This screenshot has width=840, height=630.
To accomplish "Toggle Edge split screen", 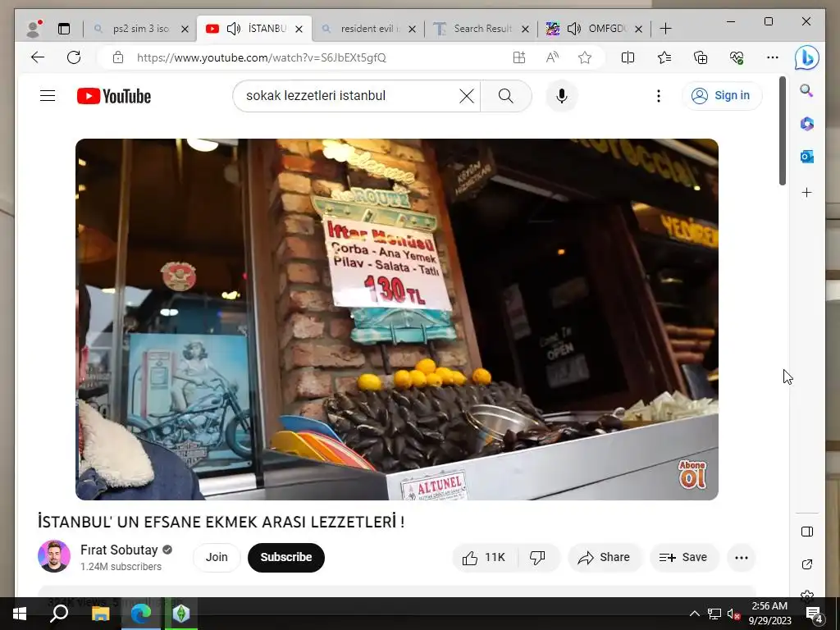I will point(628,57).
